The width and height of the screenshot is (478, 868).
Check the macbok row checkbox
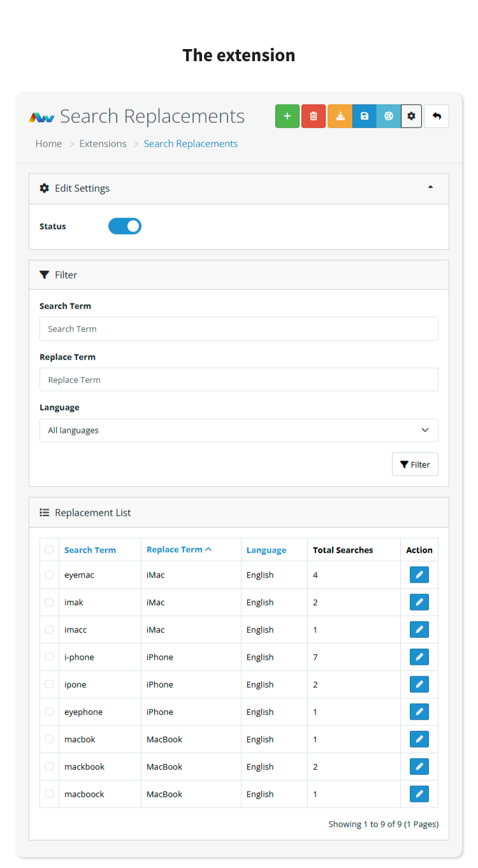pyautogui.click(x=49, y=739)
